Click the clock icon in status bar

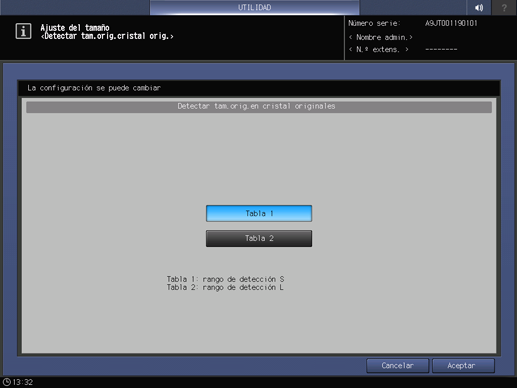pyautogui.click(x=6, y=382)
